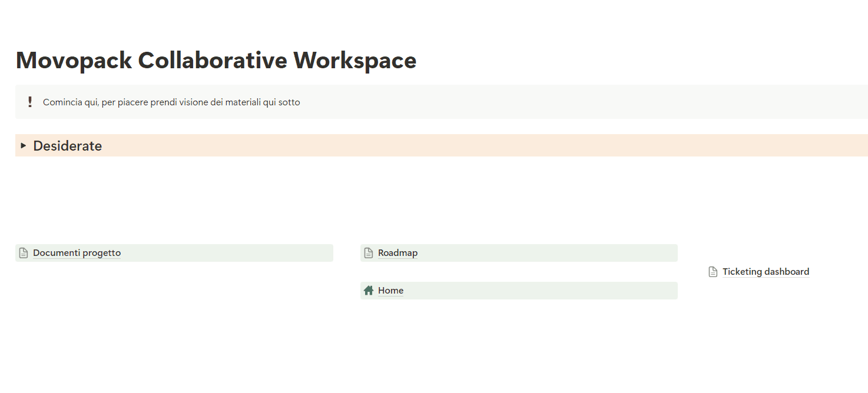Click the Documenti progetto link block

(x=174, y=252)
